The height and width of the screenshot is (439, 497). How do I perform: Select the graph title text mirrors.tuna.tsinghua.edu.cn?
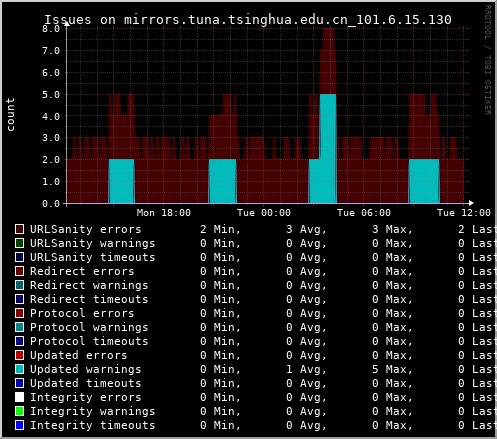[x=236, y=20]
